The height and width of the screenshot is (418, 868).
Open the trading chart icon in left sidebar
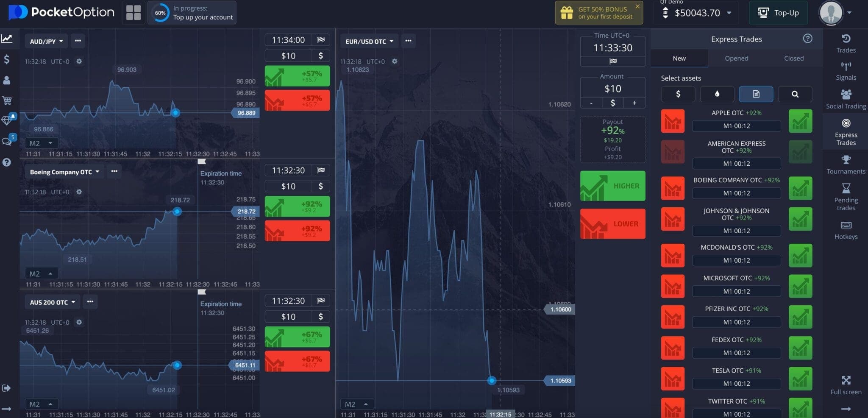point(7,39)
